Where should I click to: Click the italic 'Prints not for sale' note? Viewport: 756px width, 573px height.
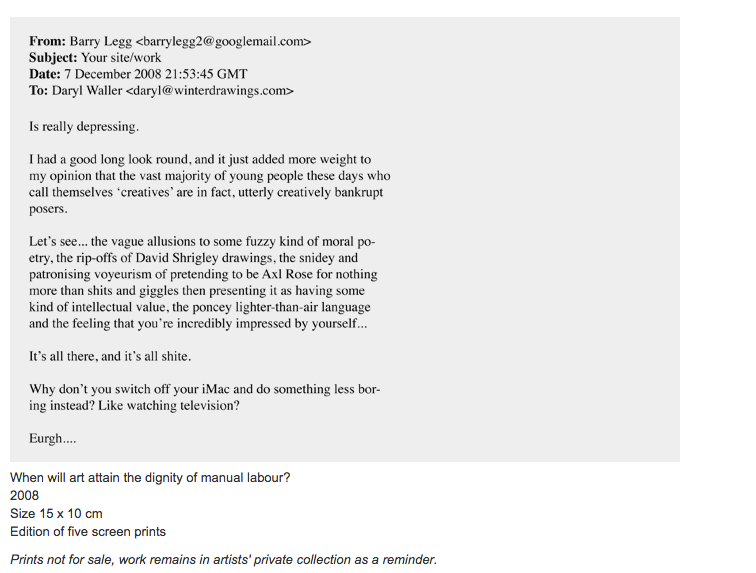coord(224,559)
